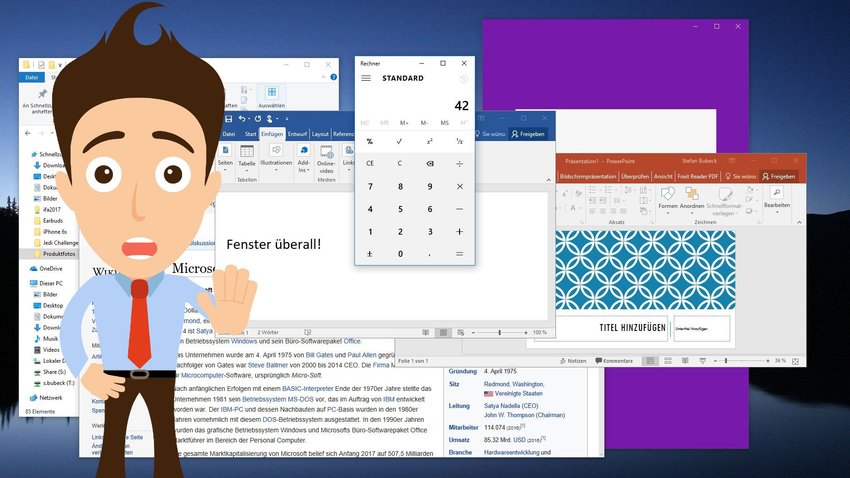The height and width of the screenshot is (478, 850).
Task: Click the minus key in Calculator
Action: click(x=459, y=209)
